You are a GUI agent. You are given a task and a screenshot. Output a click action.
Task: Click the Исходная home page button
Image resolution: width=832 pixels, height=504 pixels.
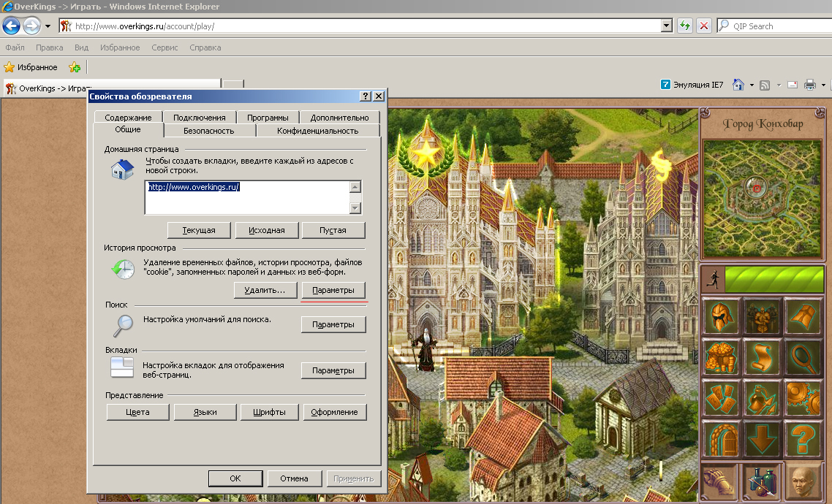267,230
